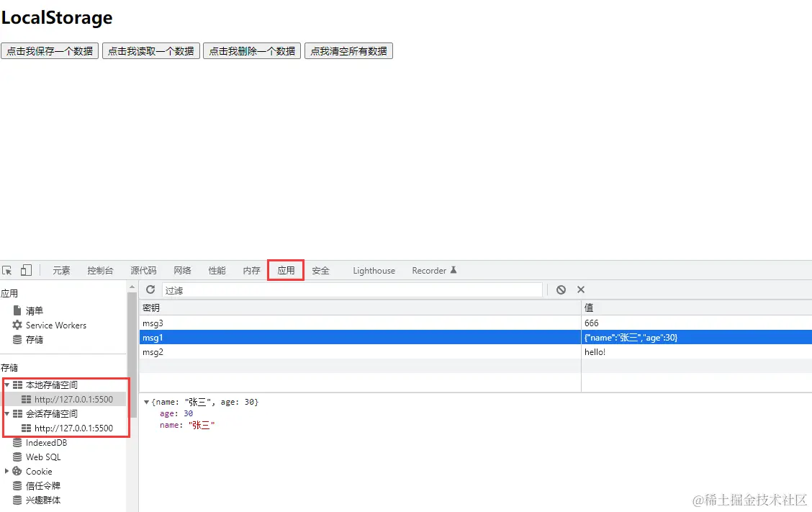Switch to 性能 tab

coord(217,271)
